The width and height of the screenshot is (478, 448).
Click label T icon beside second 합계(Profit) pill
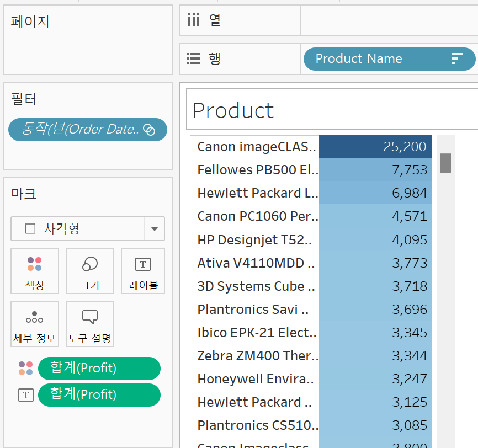click(x=26, y=395)
